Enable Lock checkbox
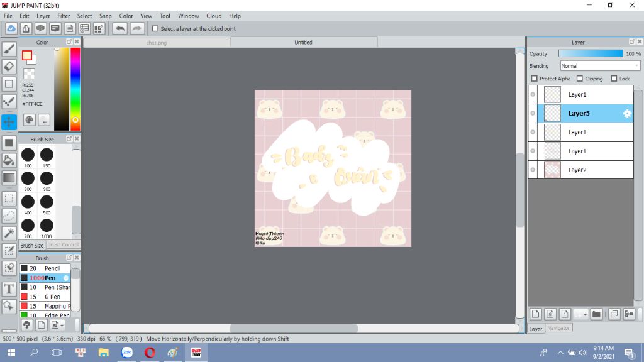 [614, 79]
